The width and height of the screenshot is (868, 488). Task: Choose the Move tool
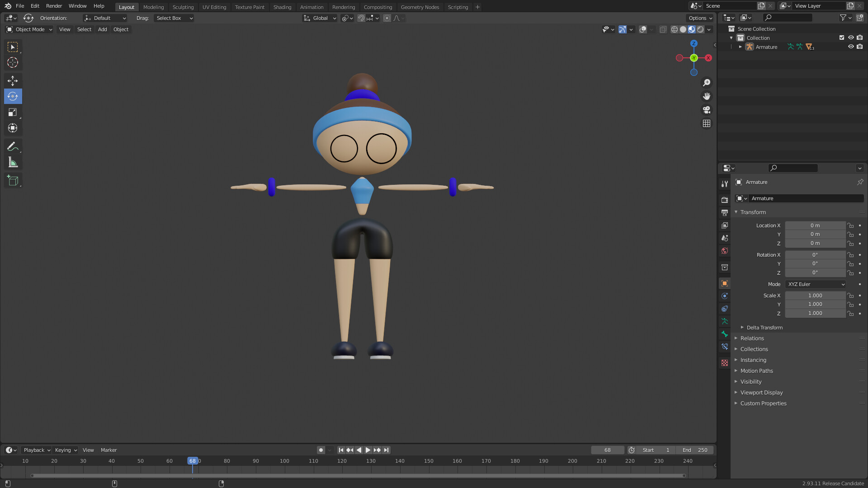point(13,81)
